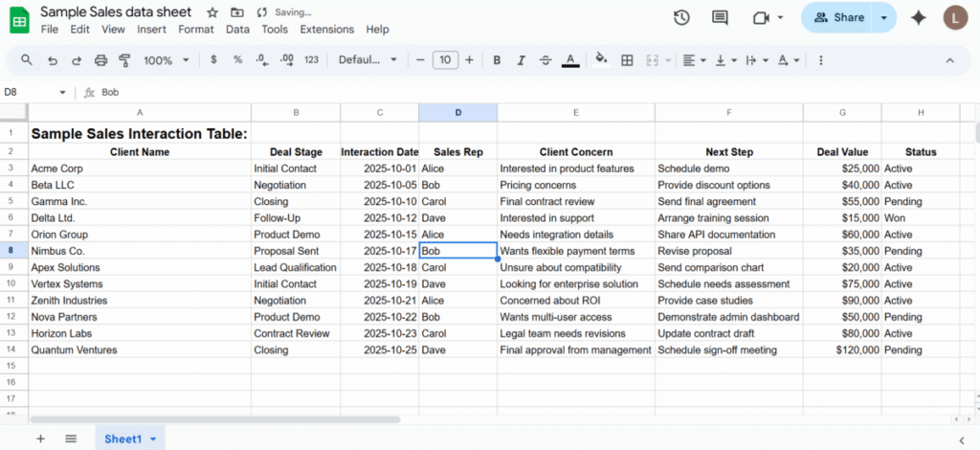Expand the Sheet1 tab options arrow
Image resolution: width=980 pixels, height=450 pixels.
153,439
